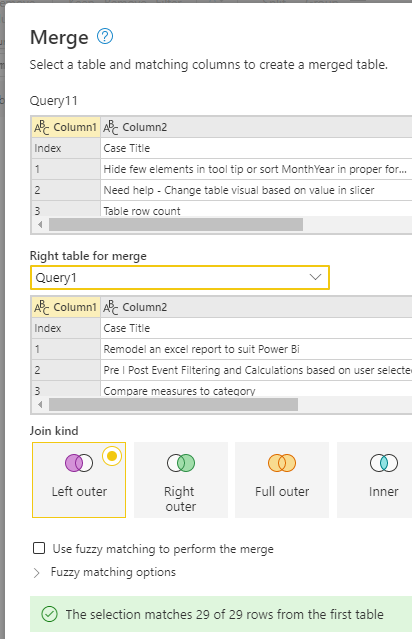Viewport: 412px width, 639px height.
Task: Click the text type icon of Query11 Column1
Action: (42, 127)
